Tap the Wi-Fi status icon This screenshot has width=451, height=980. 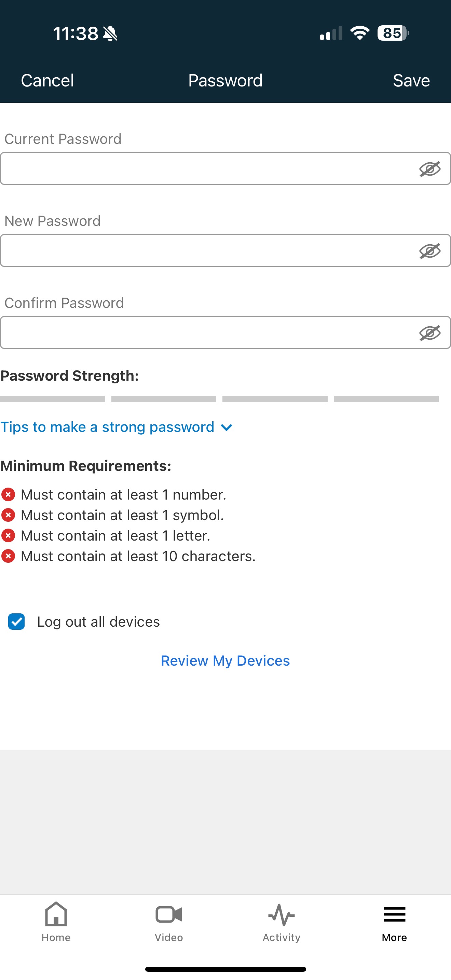click(x=360, y=33)
